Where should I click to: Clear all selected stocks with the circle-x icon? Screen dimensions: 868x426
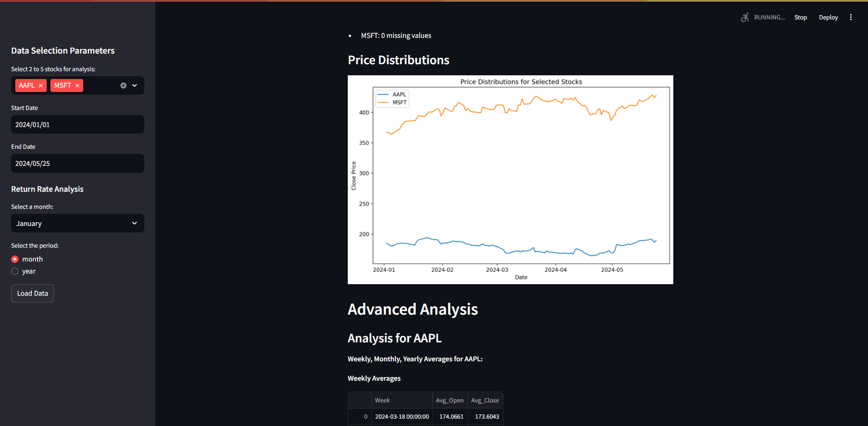[123, 85]
